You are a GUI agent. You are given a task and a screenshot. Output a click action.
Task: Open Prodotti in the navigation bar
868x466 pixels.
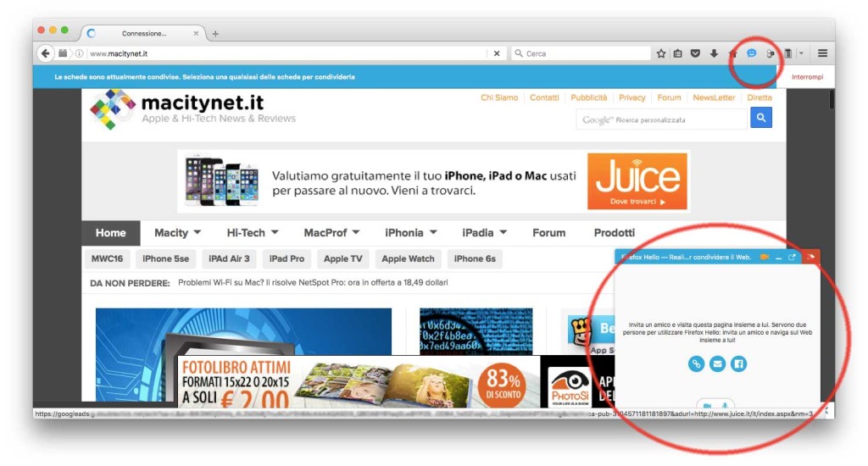pos(615,233)
